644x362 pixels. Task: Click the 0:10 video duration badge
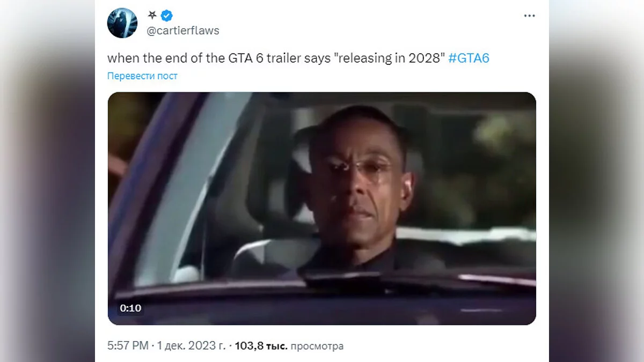pyautogui.click(x=130, y=308)
